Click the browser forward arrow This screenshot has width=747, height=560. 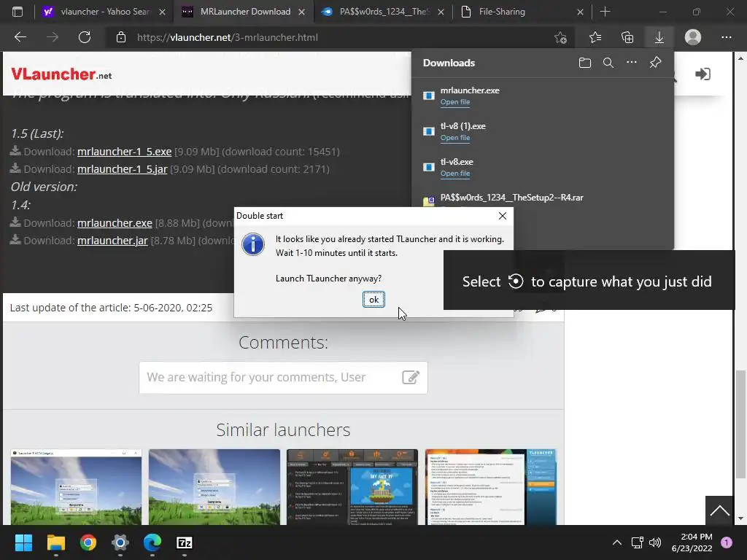(53, 37)
